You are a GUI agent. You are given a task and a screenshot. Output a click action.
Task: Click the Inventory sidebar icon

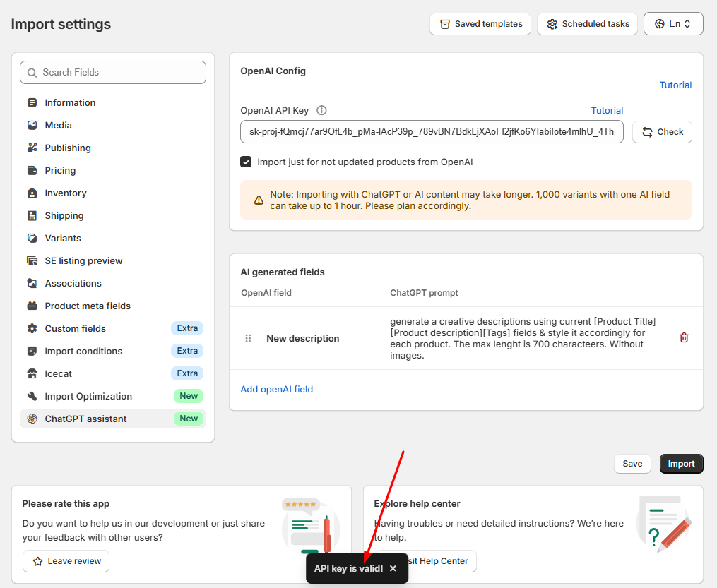click(32, 193)
